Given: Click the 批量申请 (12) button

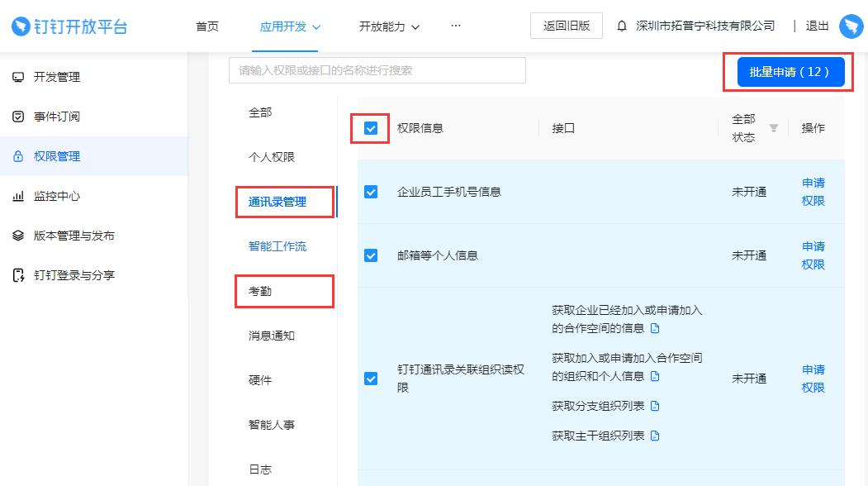Looking at the screenshot, I should (790, 72).
